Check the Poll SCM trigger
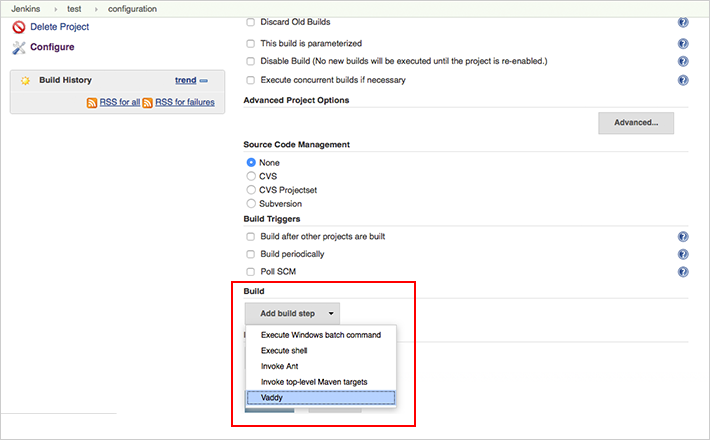 tap(250, 272)
